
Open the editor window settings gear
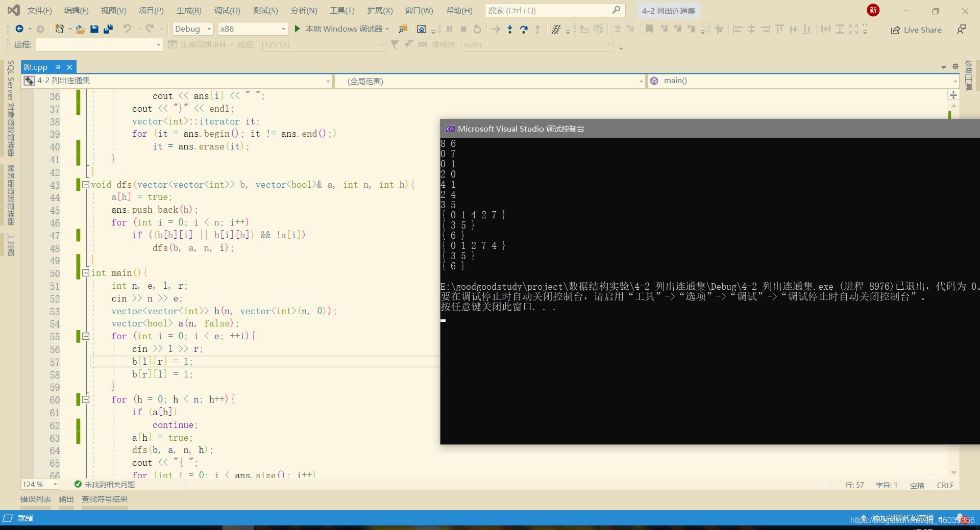955,66
